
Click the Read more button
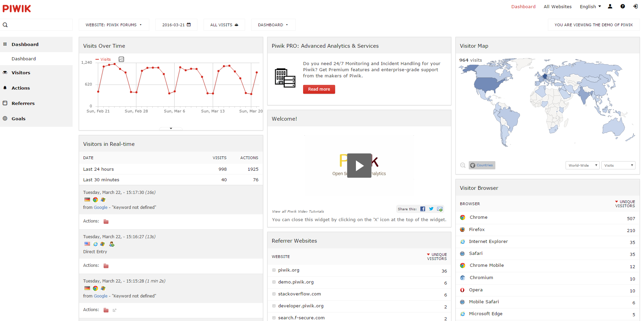point(319,89)
